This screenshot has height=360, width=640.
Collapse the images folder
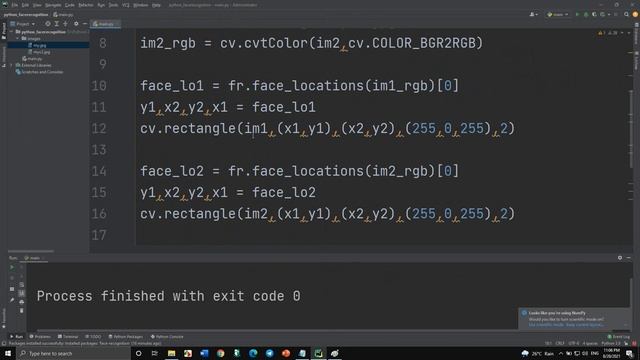point(18,38)
